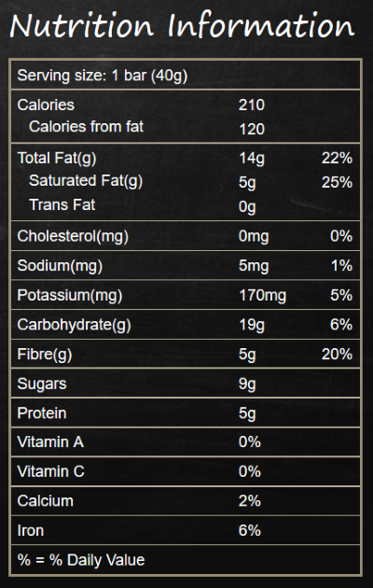
Task: Select the Fibre 20% daily value
Action: pyautogui.click(x=337, y=354)
